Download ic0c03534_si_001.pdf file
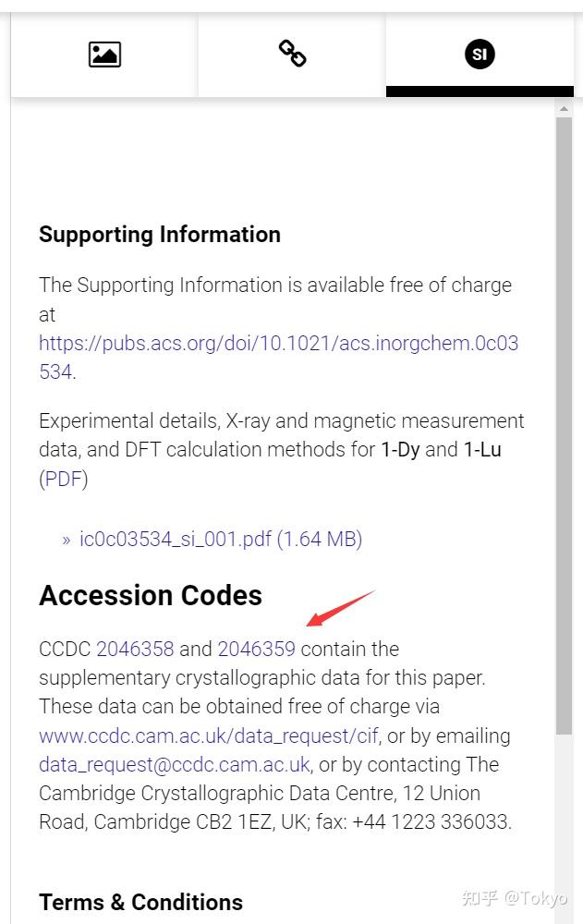 (221, 539)
